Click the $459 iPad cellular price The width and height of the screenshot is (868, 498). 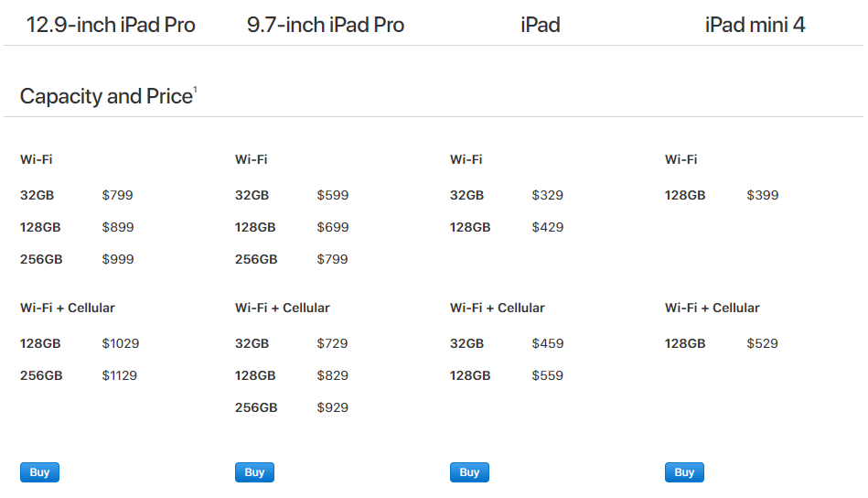548,343
